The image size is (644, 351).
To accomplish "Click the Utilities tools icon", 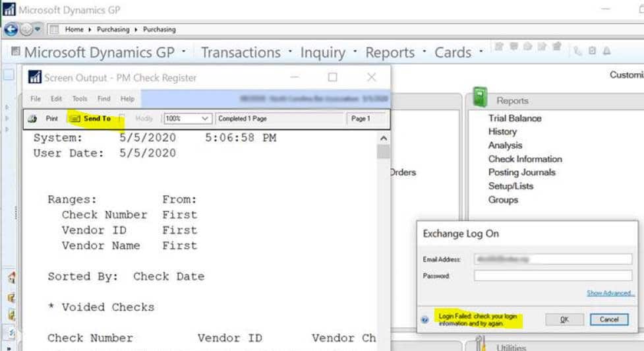I will tap(480, 343).
